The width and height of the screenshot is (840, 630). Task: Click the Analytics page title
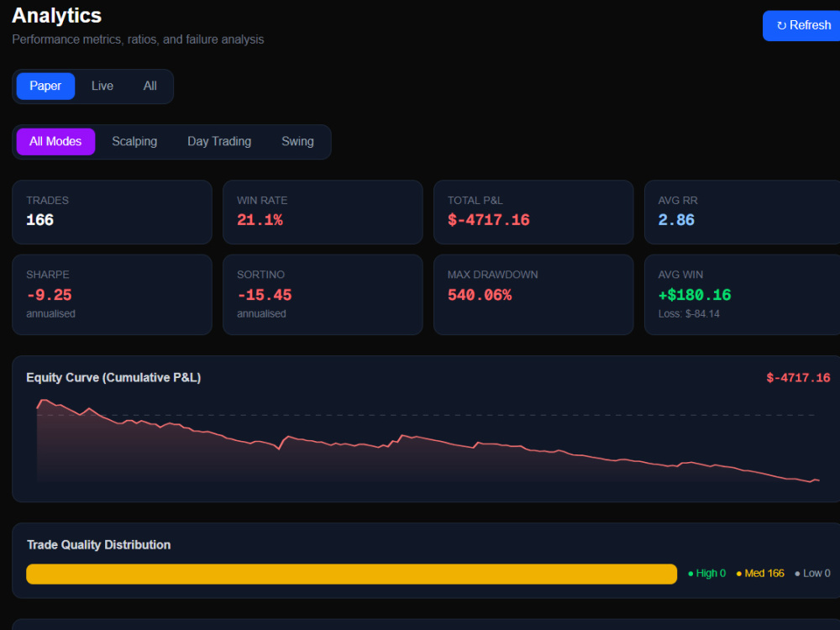pyautogui.click(x=57, y=15)
